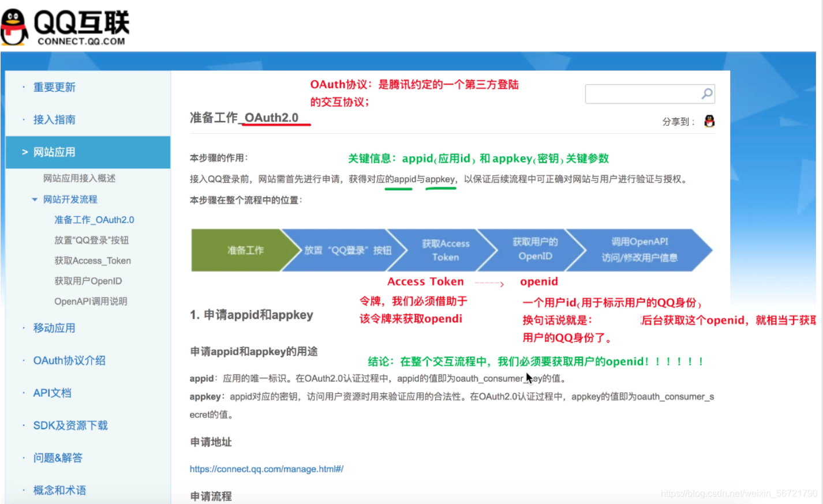Open 获取用户OpenID sidebar link
The width and height of the screenshot is (823, 504).
click(x=88, y=281)
